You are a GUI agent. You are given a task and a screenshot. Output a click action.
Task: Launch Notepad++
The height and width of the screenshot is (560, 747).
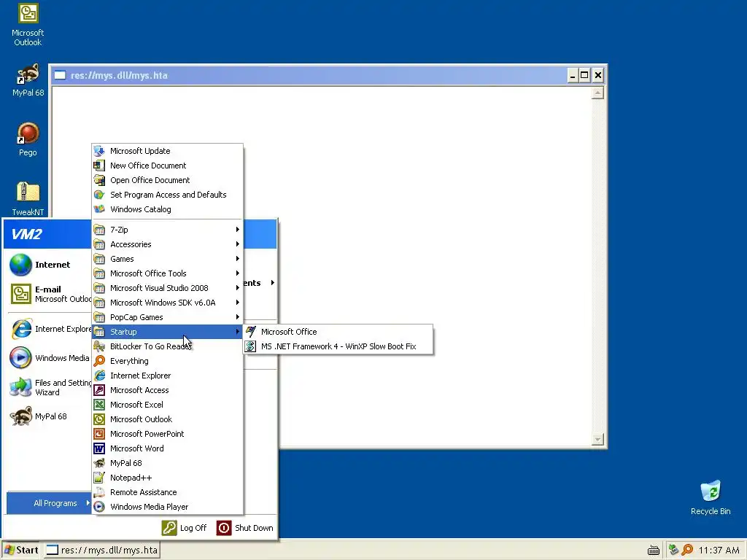click(167, 478)
